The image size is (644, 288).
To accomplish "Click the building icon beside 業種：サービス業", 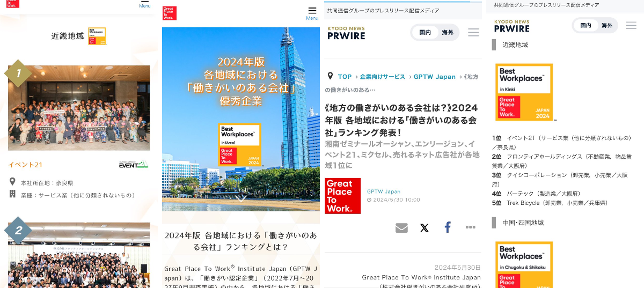I will point(12,194).
